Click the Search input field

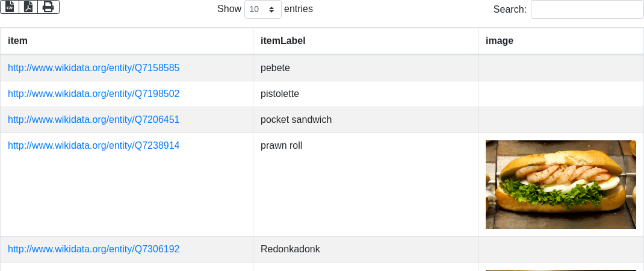587,10
